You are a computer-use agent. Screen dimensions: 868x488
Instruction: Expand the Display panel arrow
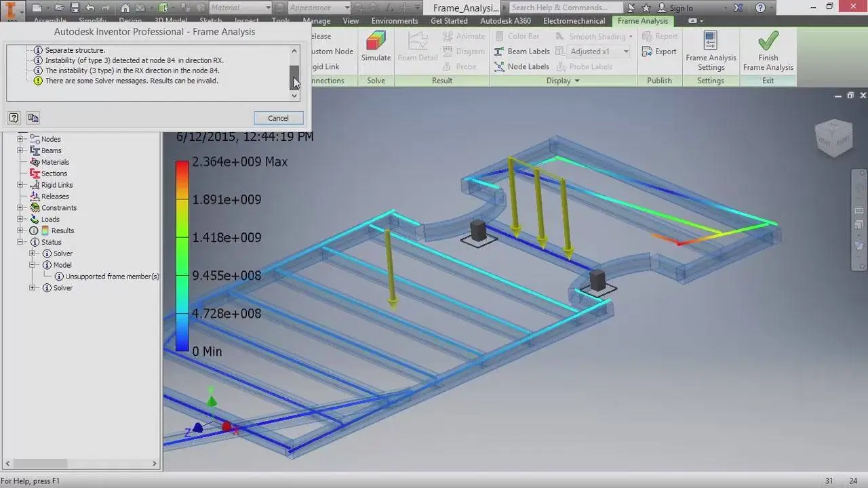[x=577, y=81]
